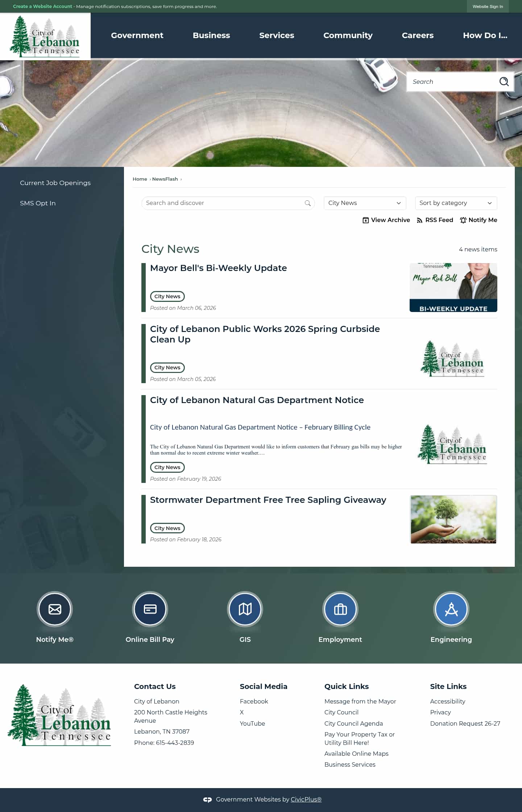Open Business Services footer link
Screen dimensions: 522x812
[350, 764]
